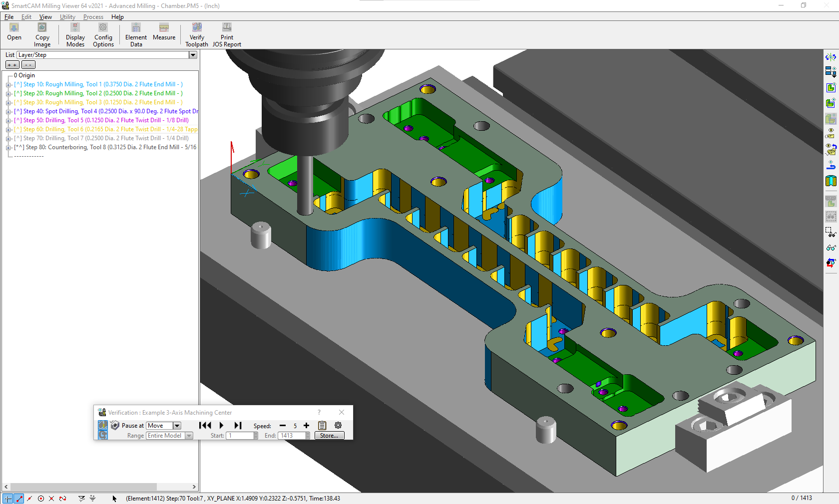Expand Step 20 Rough Milling Tool 2

click(x=8, y=94)
